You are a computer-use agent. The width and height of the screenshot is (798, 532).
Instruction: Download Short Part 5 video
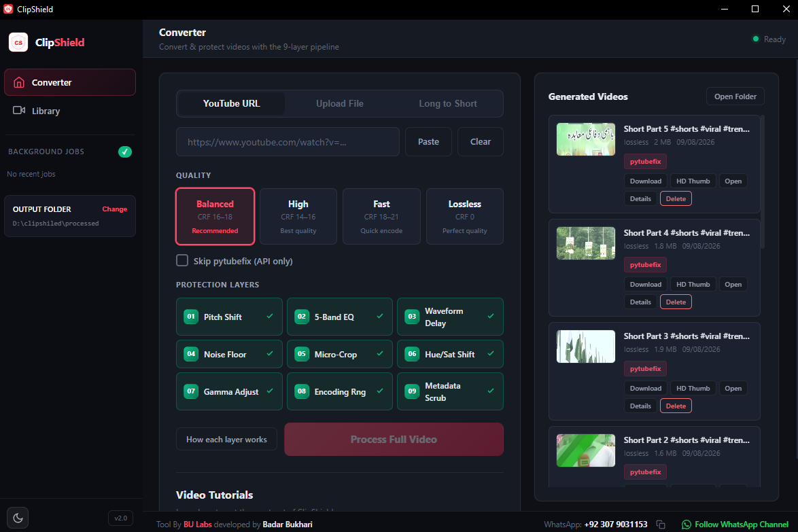click(x=645, y=181)
